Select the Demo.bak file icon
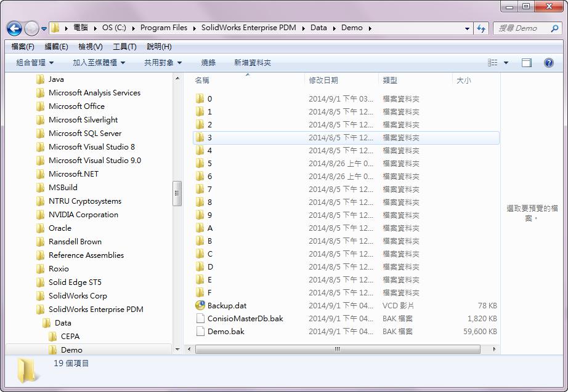The height and width of the screenshot is (392, 568). (x=200, y=332)
